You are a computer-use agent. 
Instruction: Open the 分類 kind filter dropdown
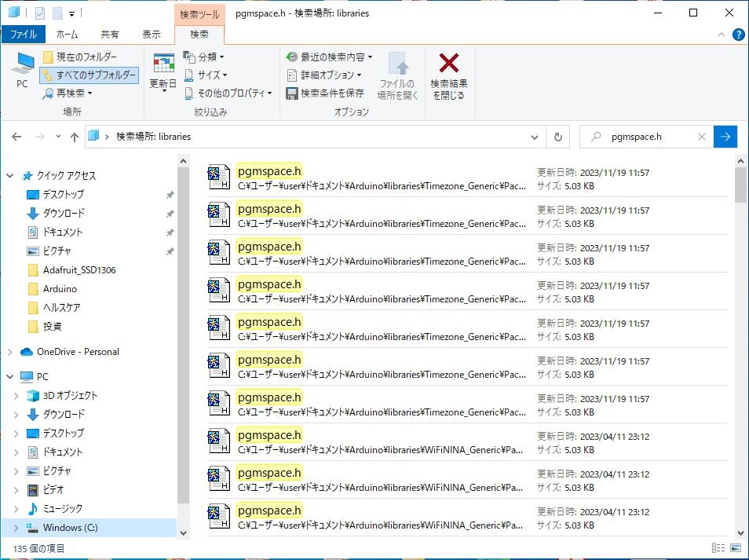[x=204, y=57]
